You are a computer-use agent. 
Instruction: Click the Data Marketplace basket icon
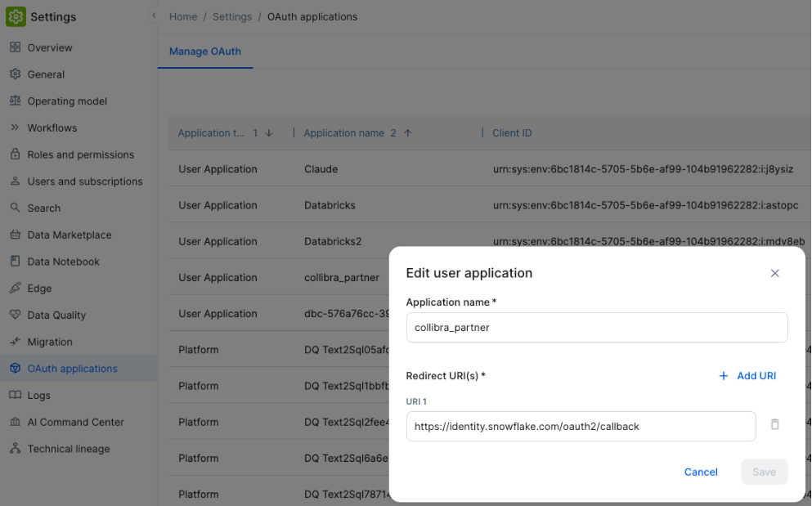click(15, 235)
